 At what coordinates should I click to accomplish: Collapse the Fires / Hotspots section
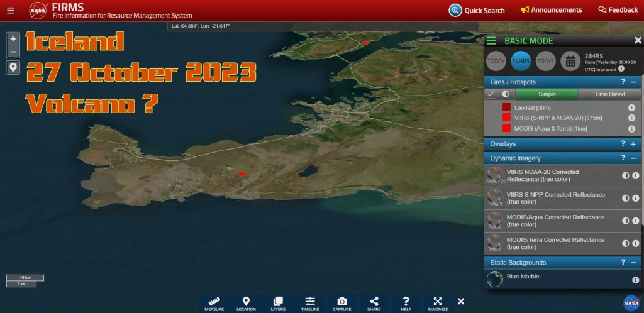tap(633, 82)
